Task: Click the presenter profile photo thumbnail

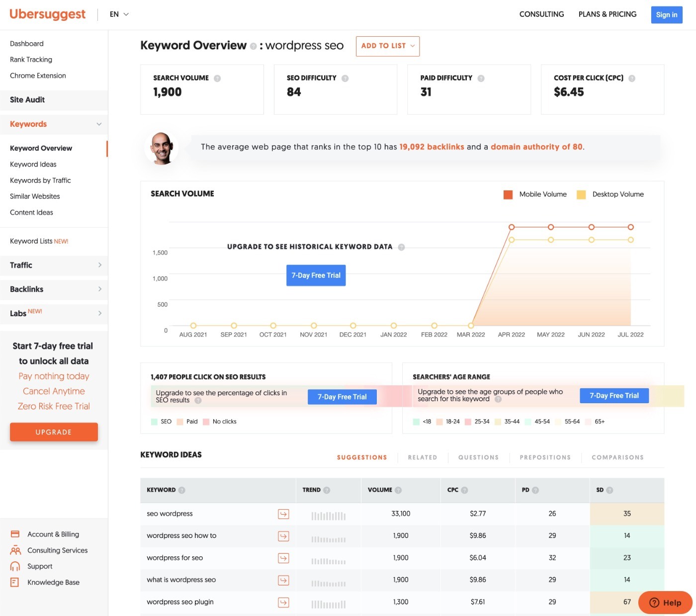Action: pyautogui.click(x=162, y=148)
